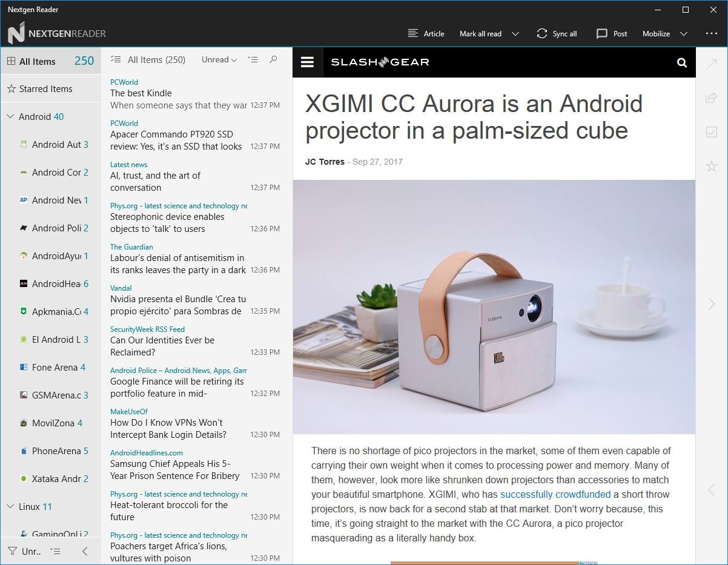Open the AndroidHea feed icon
This screenshot has width=728, height=565.
coord(24,284)
